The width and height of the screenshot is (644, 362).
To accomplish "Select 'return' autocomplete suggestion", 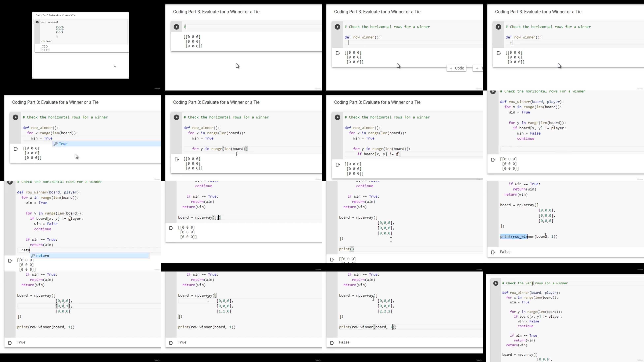I will [90, 256].
